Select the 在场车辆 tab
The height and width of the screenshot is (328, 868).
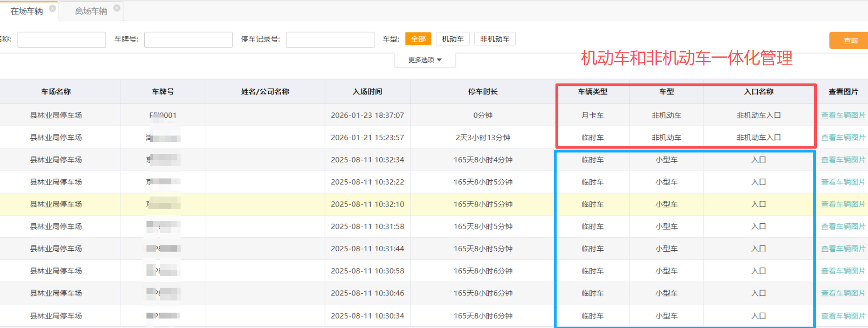coord(27,11)
